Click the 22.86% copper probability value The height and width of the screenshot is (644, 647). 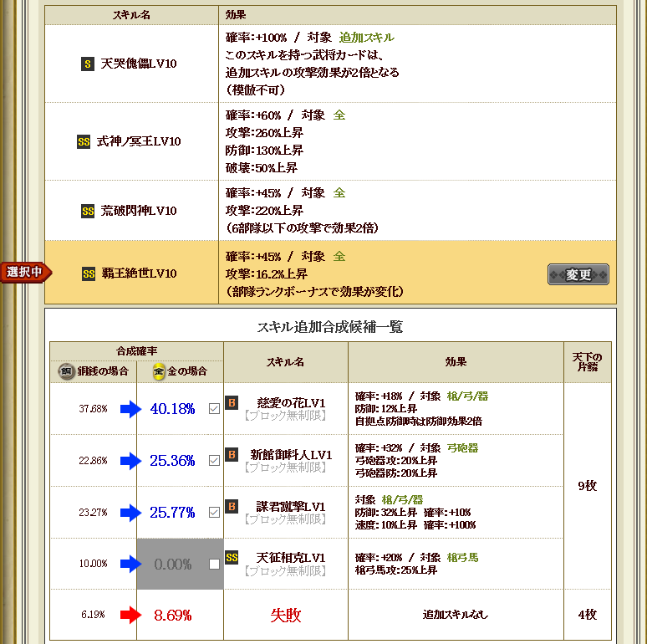[93, 460]
